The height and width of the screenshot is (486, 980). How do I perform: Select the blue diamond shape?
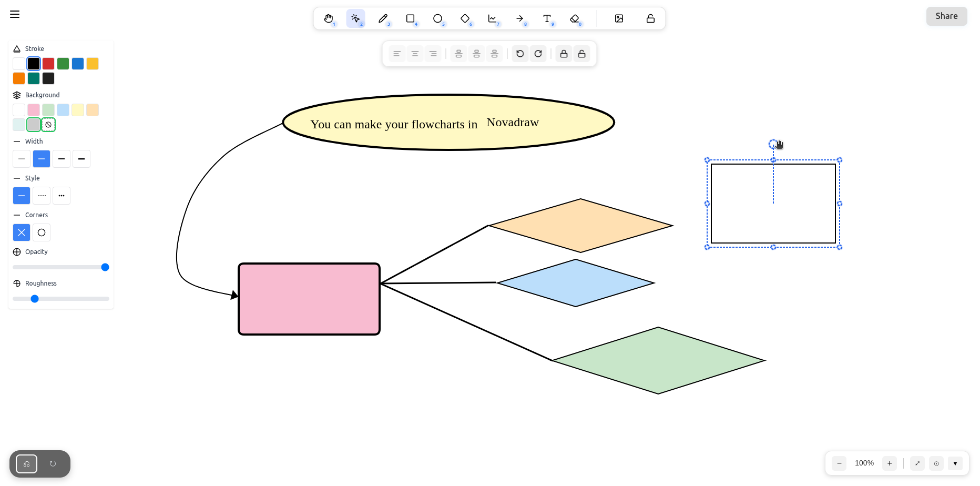tap(576, 283)
